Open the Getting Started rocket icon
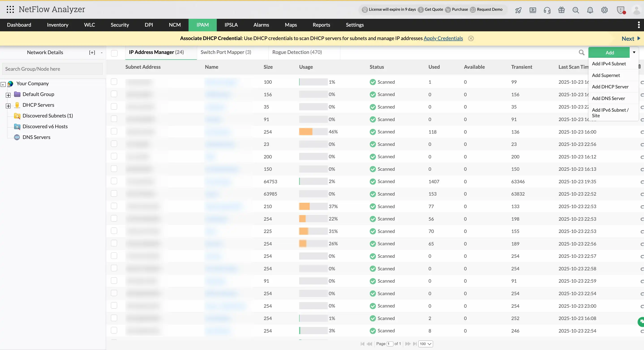The height and width of the screenshot is (350, 644). [518, 10]
